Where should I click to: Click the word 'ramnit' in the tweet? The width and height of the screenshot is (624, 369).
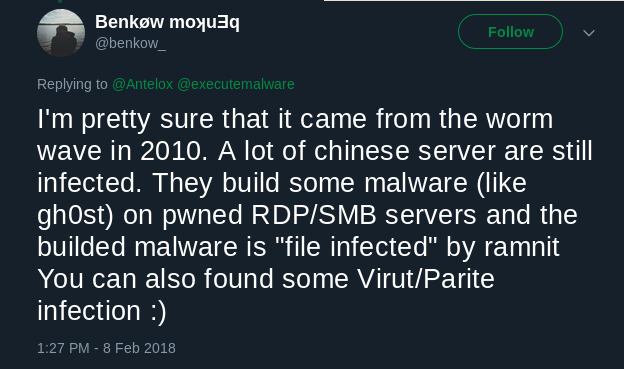522,247
